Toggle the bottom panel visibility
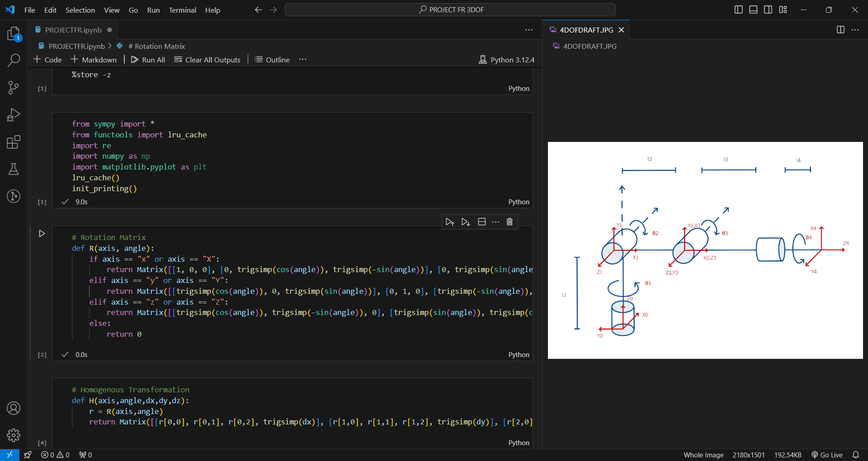The width and height of the screenshot is (868, 461). [753, 9]
